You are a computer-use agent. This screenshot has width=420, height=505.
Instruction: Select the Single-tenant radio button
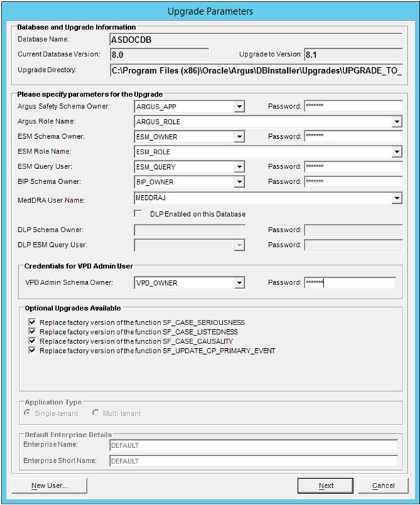[28, 412]
